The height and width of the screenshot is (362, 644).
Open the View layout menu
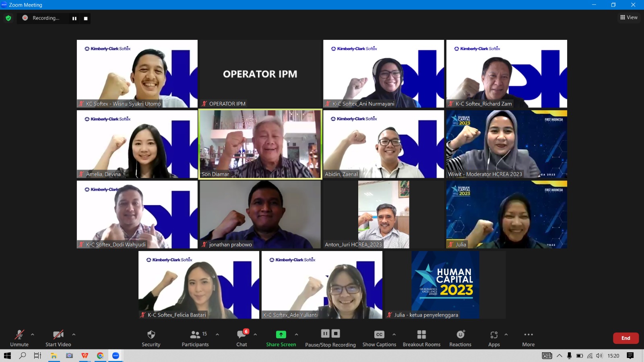point(629,17)
